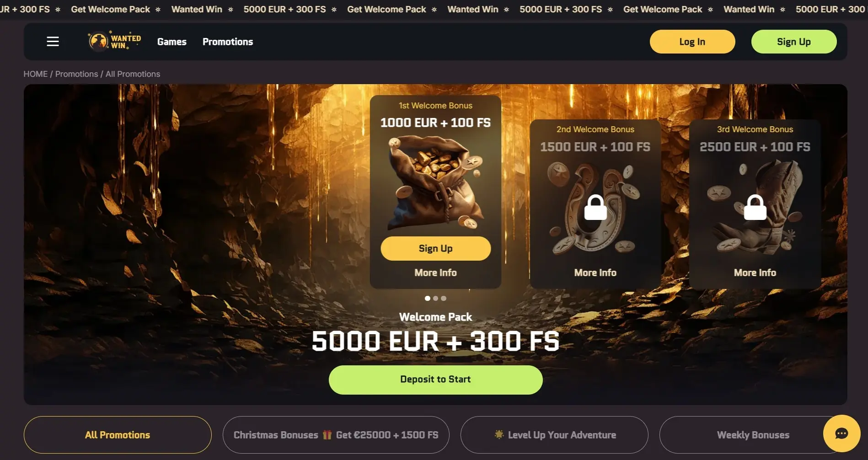
Task: Click the star icon beside Level Up
Action: point(499,434)
